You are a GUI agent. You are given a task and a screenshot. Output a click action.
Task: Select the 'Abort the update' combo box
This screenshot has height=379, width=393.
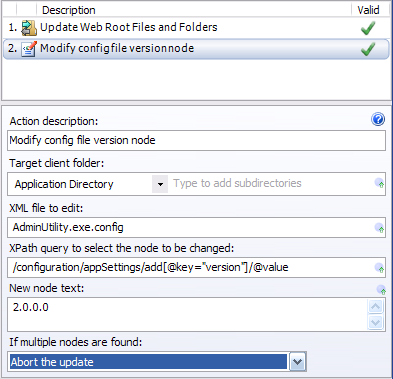tap(157, 362)
